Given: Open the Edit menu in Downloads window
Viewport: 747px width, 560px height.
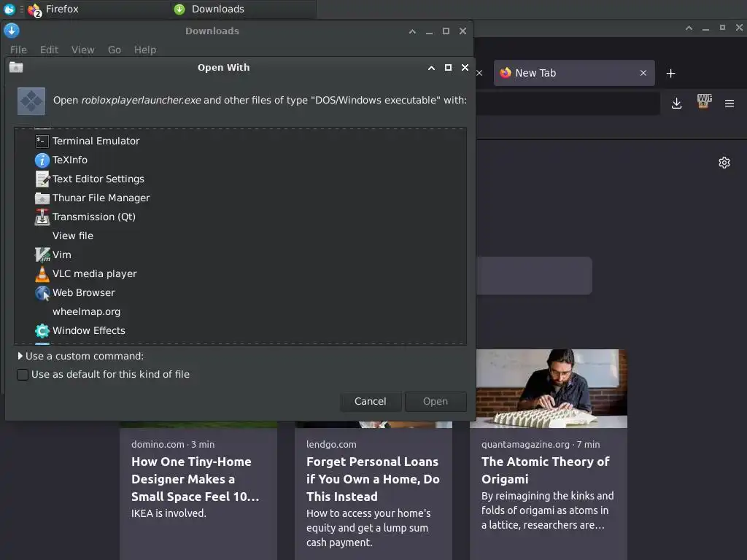Looking at the screenshot, I should point(49,50).
